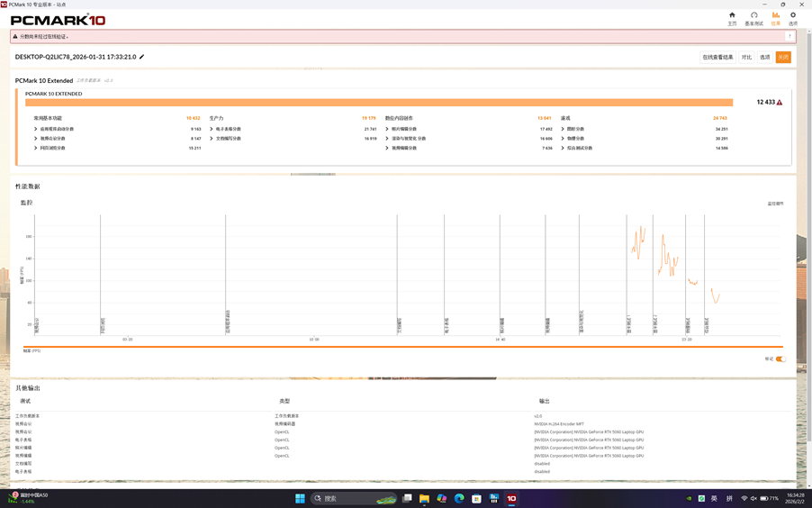Click the PCMark 10 logo

58,20
